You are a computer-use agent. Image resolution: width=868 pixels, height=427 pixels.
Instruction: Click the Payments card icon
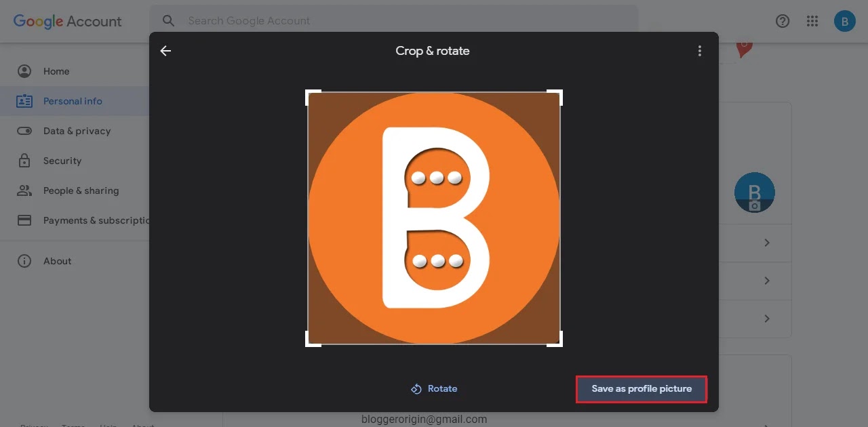(x=24, y=220)
